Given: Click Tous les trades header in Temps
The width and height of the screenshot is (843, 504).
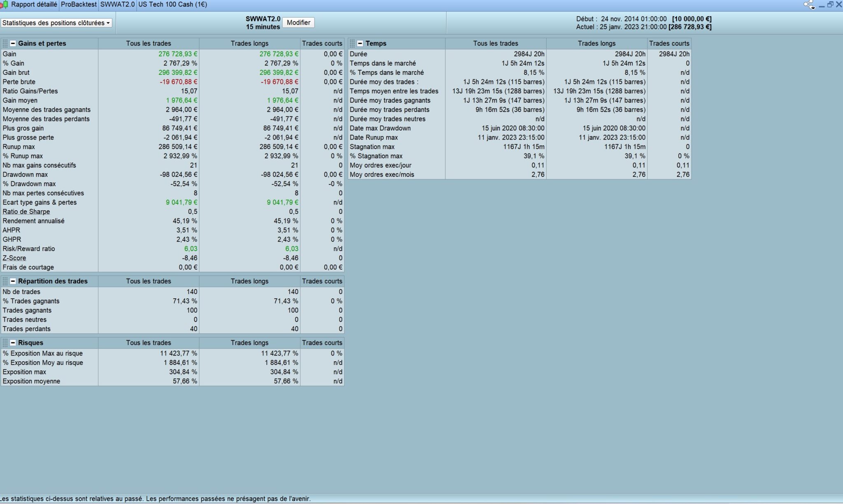Looking at the screenshot, I should click(x=496, y=44).
